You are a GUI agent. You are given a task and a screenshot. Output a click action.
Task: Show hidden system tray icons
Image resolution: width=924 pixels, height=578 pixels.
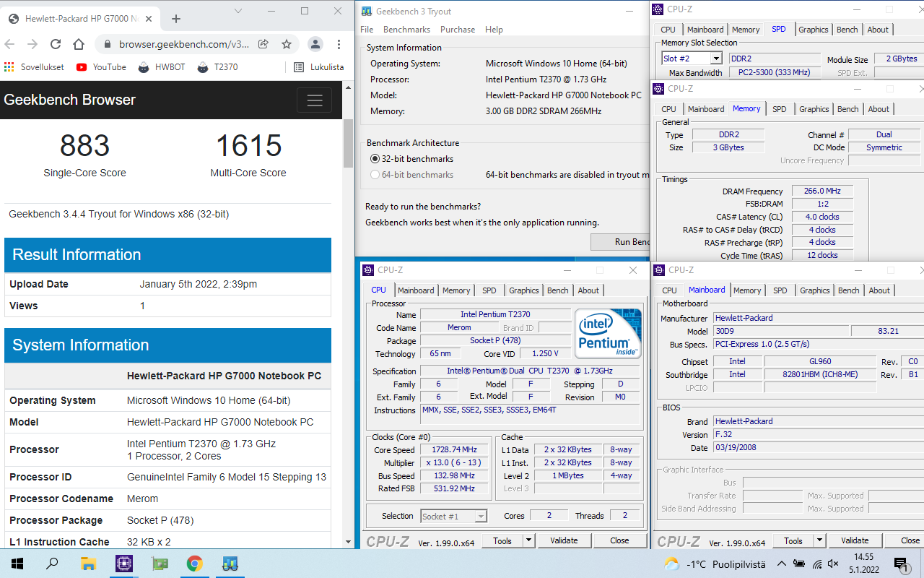[781, 564]
